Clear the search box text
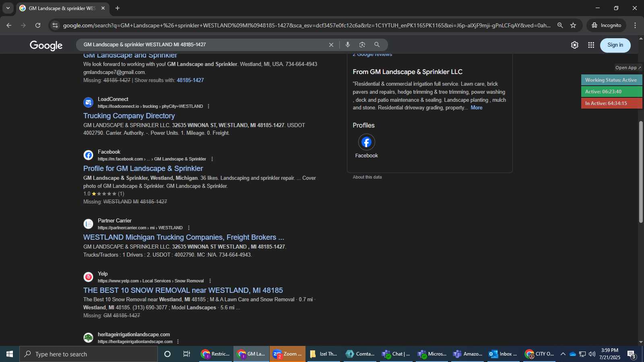This screenshot has width=644, height=362. tap(331, 45)
